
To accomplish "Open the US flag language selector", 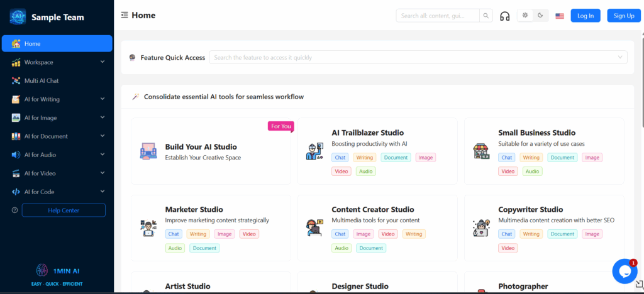I will 560,16.
